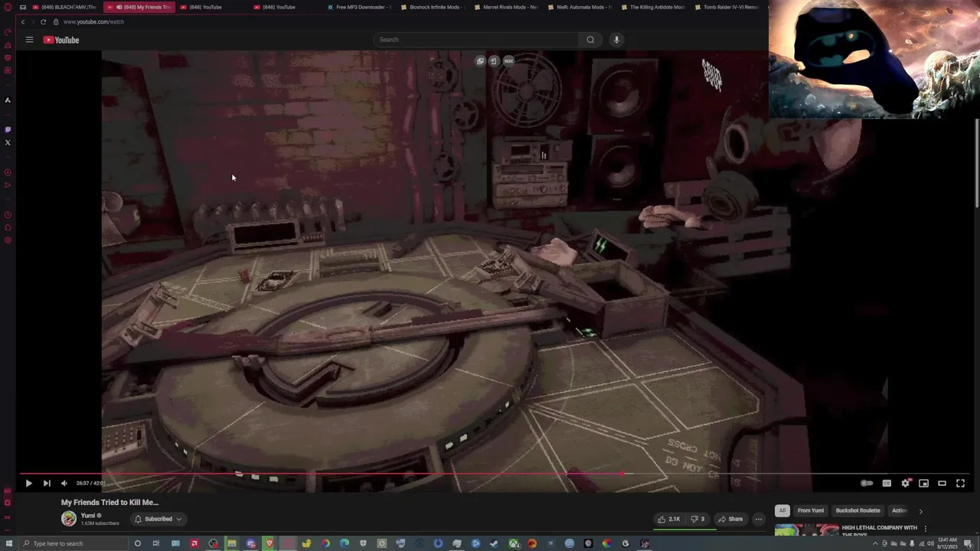Screen dimensions: 980x551
Task: Share the video
Action: 730,519
